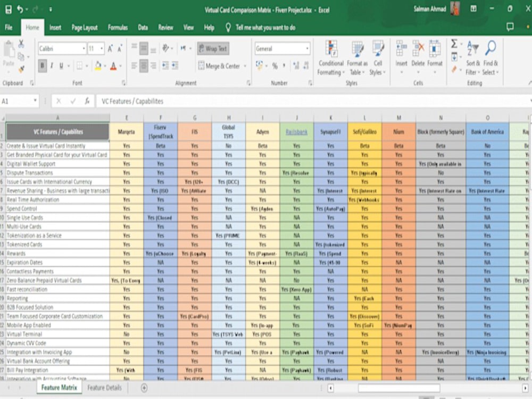Open Find & Select magnifier
Viewport: 532px width, 399px height.
tap(491, 57)
